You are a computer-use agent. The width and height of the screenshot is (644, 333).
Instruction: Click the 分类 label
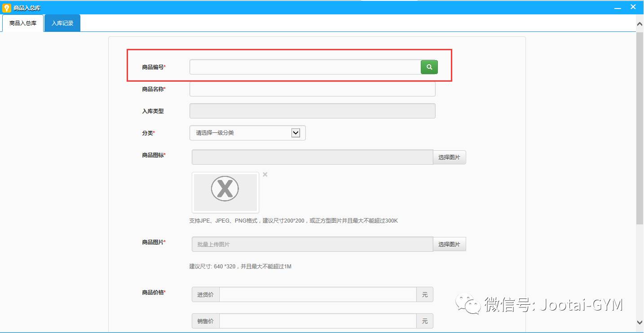pyautogui.click(x=148, y=133)
